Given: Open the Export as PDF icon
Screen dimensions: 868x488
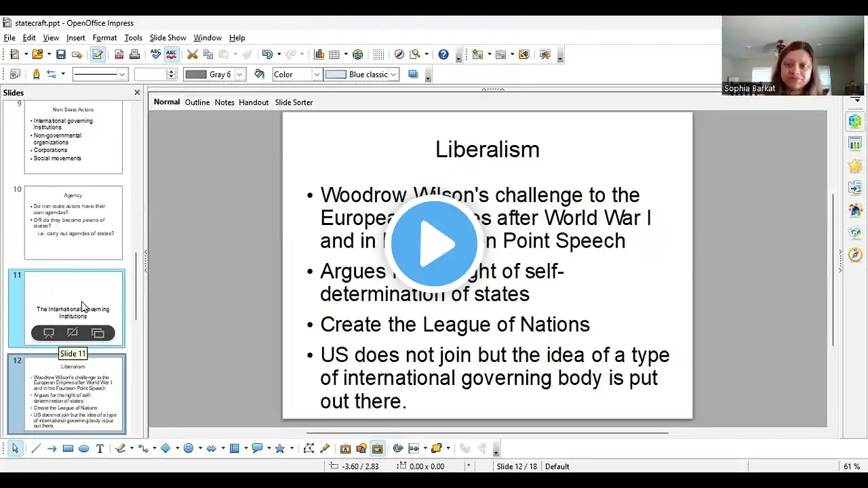Looking at the screenshot, I should pos(119,55).
